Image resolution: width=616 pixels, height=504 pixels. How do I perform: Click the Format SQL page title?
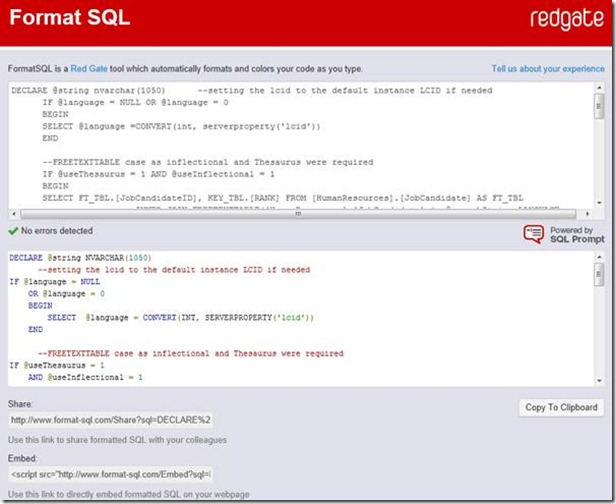tap(70, 17)
